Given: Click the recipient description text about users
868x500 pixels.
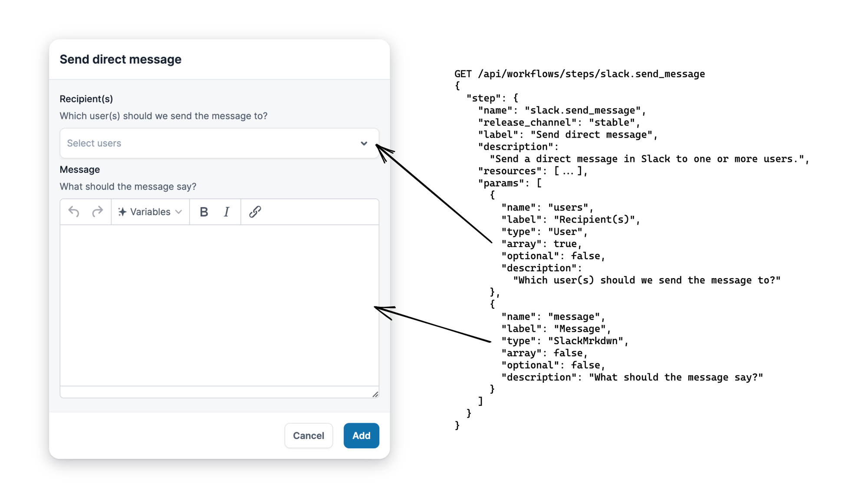Looking at the screenshot, I should pos(164,116).
